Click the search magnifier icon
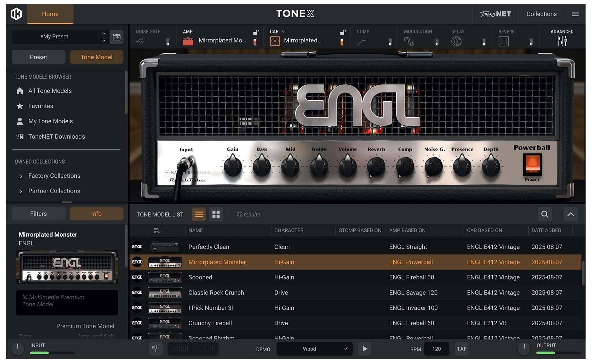592x364 pixels. point(545,214)
